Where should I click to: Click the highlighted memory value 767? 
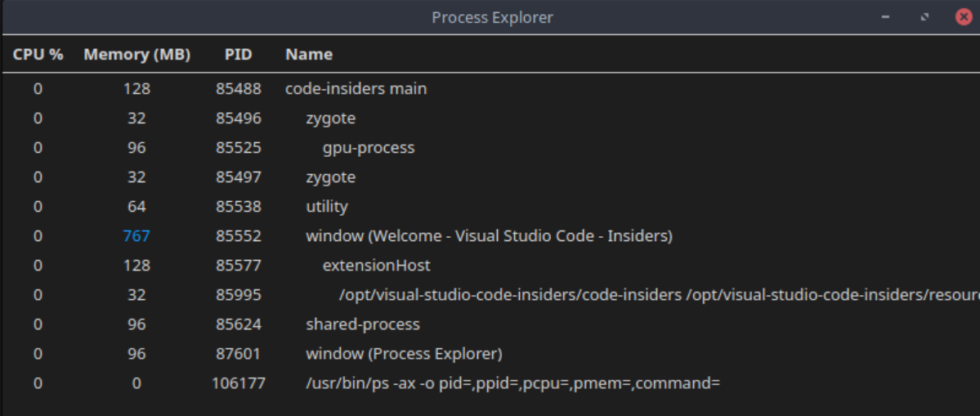[x=136, y=236]
